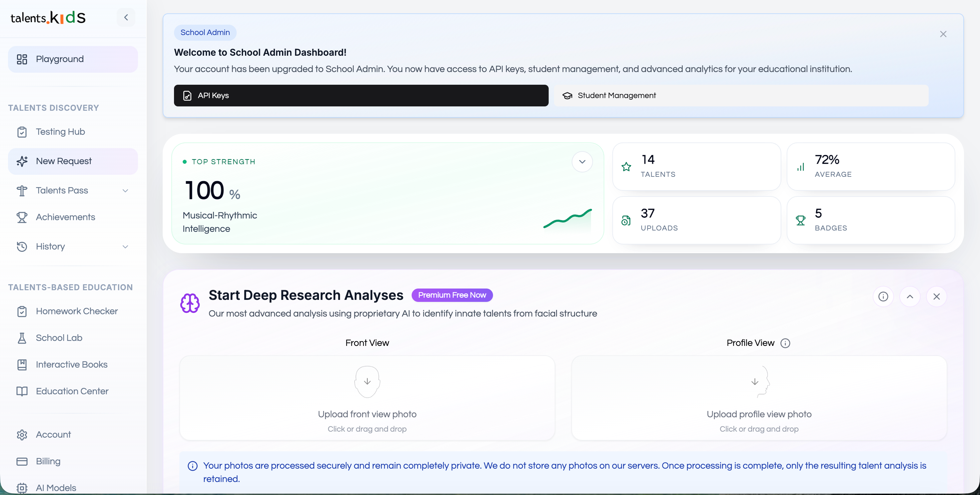This screenshot has height=495, width=980.
Task: Click the "Musical-Rhythmic Intelligence" text
Action: click(220, 222)
